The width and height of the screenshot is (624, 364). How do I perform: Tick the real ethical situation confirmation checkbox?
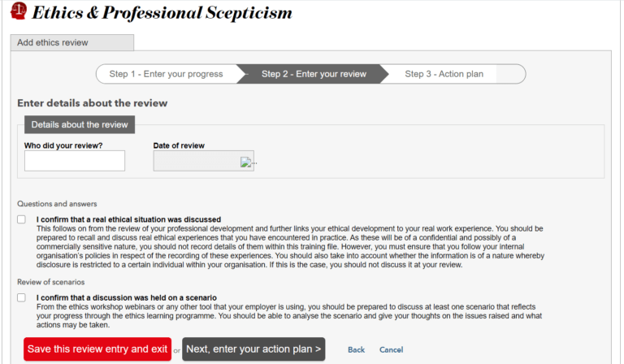[21, 219]
